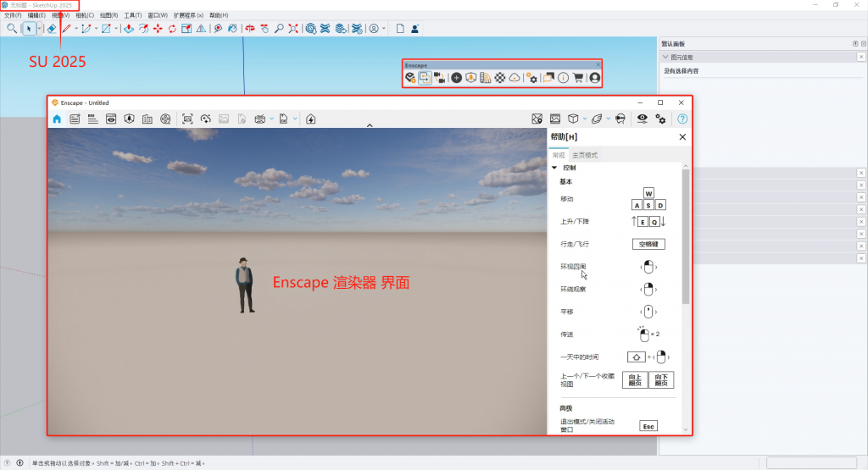Click the status bar info circle icon
The image size is (868, 470).
point(20,463)
